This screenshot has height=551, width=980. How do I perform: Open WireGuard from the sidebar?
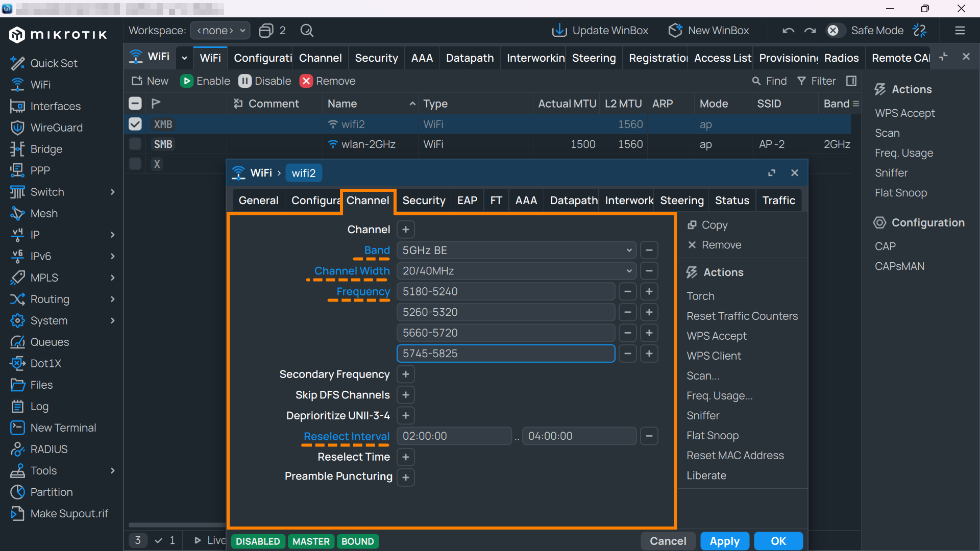57,128
